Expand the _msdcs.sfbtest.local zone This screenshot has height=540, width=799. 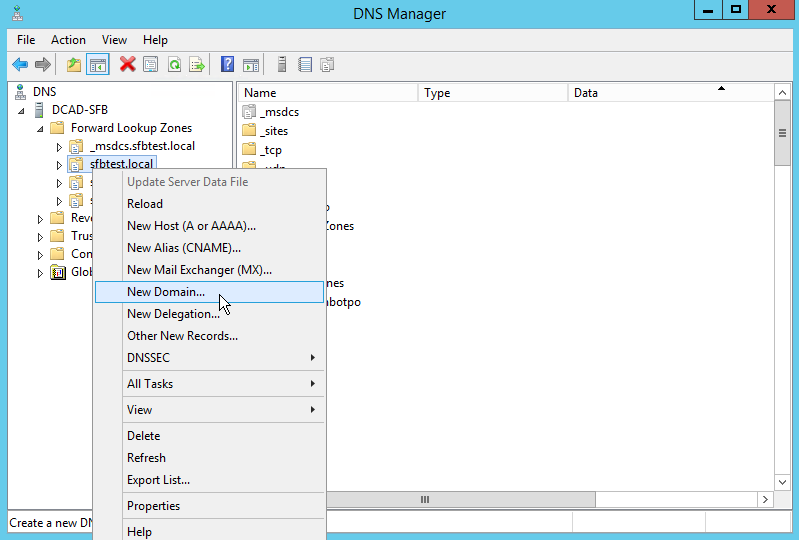point(59,147)
